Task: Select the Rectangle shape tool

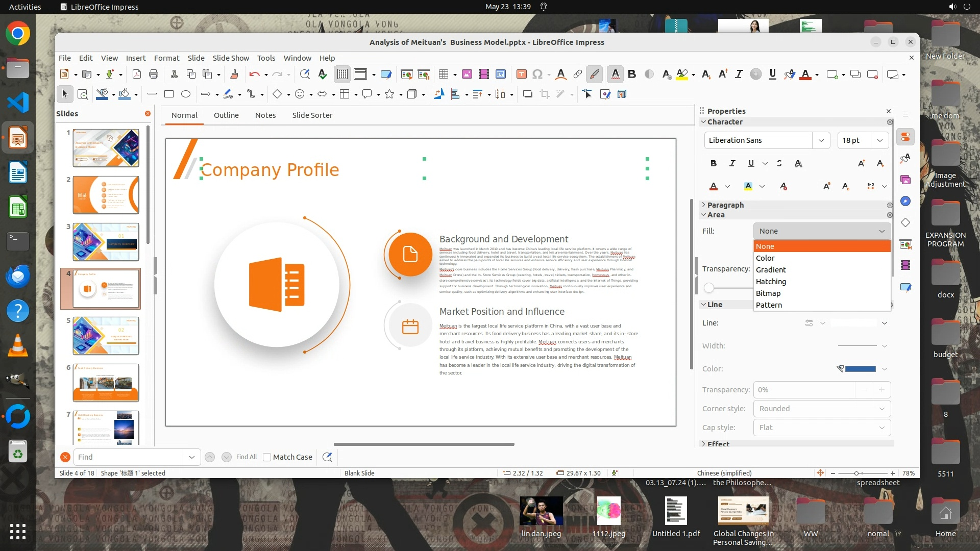Action: point(169,94)
